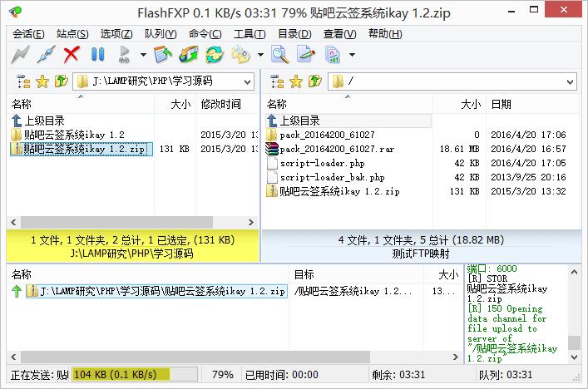Image resolution: width=588 pixels, height=389 pixels.
Task: Open the 站点(S) menu
Action: (72, 34)
